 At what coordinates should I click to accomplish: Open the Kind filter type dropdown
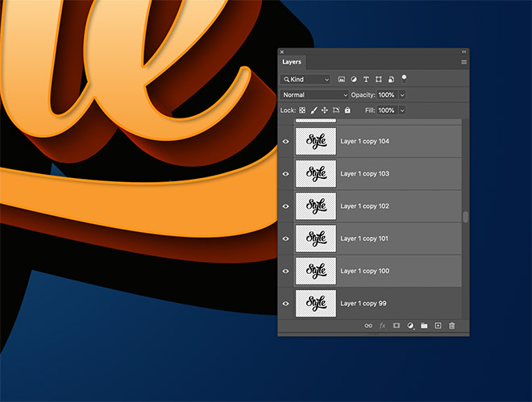(305, 80)
